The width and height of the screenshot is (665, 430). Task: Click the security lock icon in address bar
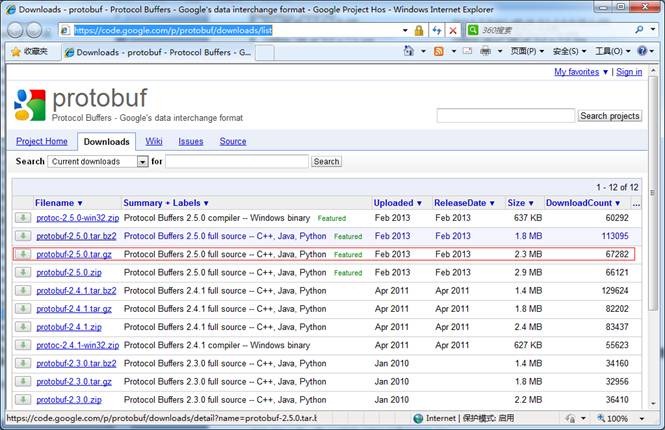tap(419, 31)
